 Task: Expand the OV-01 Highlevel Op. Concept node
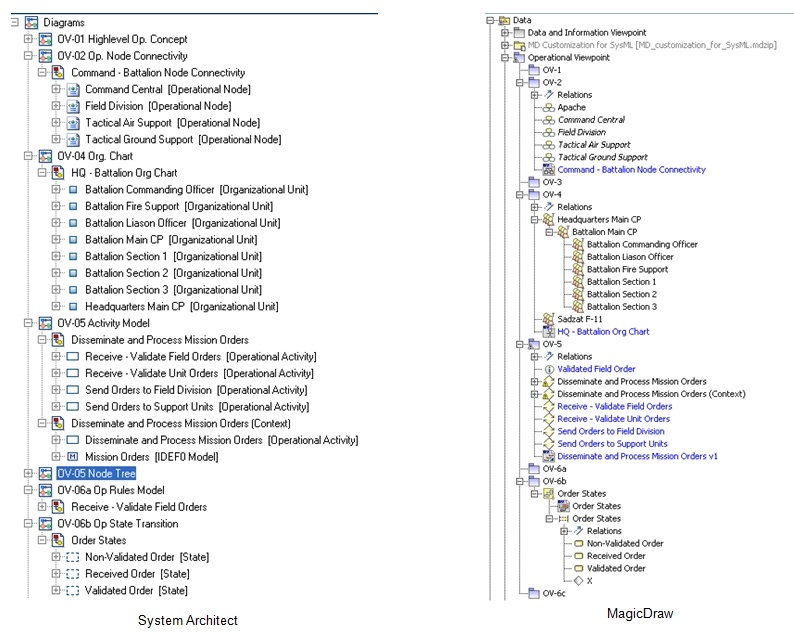coord(28,38)
